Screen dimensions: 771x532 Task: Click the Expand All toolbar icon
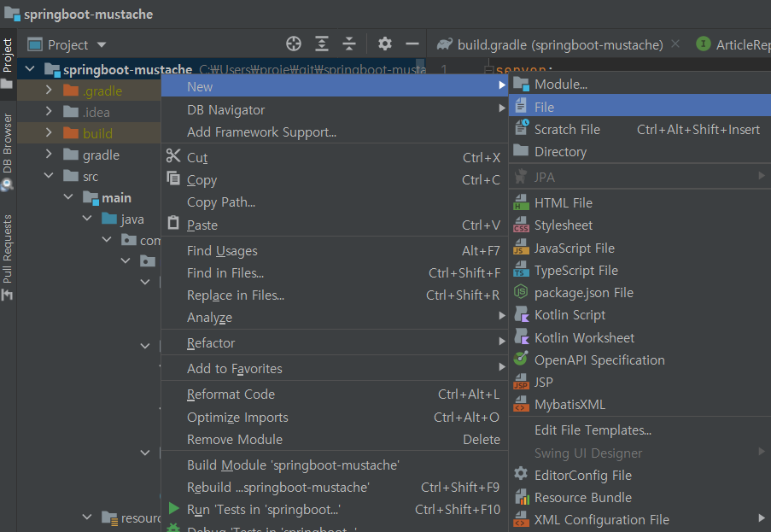[322, 44]
